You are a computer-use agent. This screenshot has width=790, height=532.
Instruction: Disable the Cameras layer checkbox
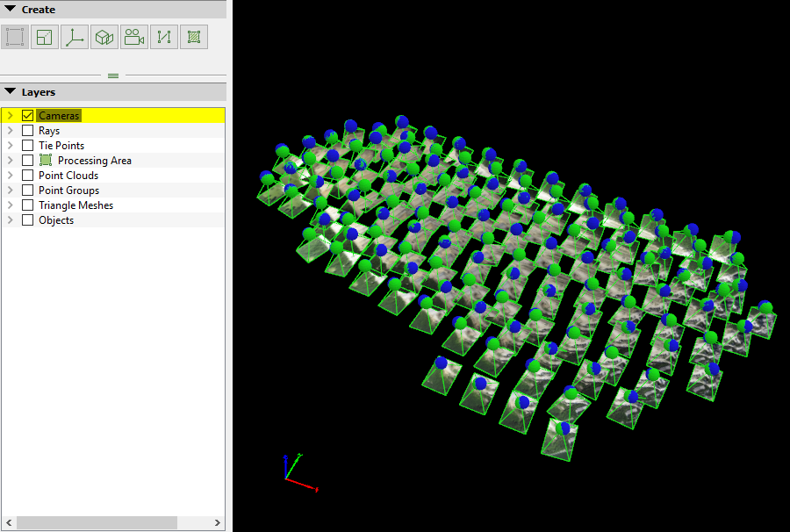[x=26, y=115]
